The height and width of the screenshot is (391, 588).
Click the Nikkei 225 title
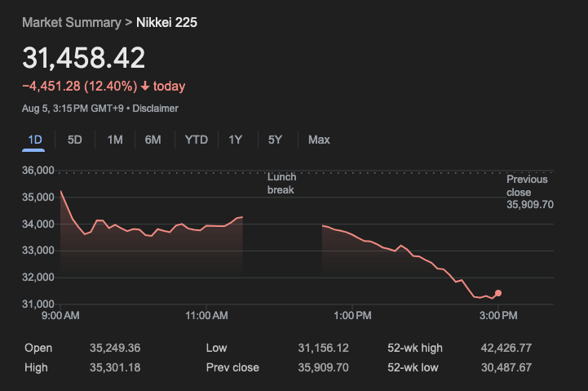[x=166, y=22]
